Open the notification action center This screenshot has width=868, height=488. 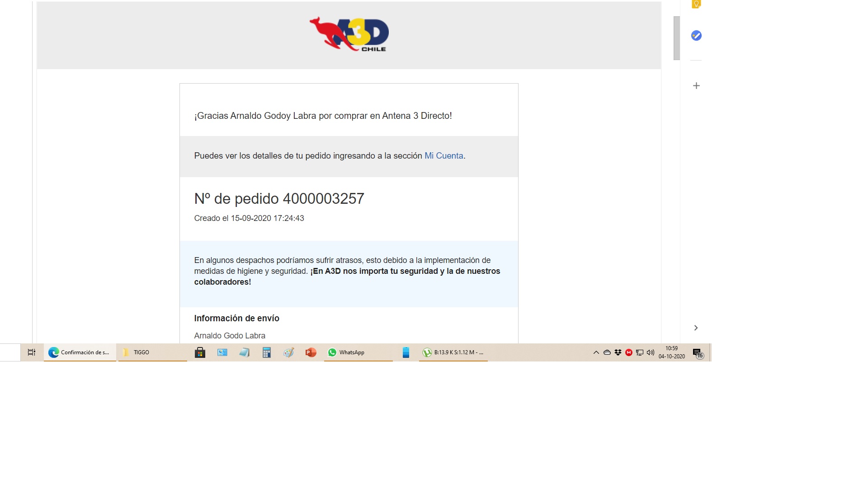click(x=698, y=353)
